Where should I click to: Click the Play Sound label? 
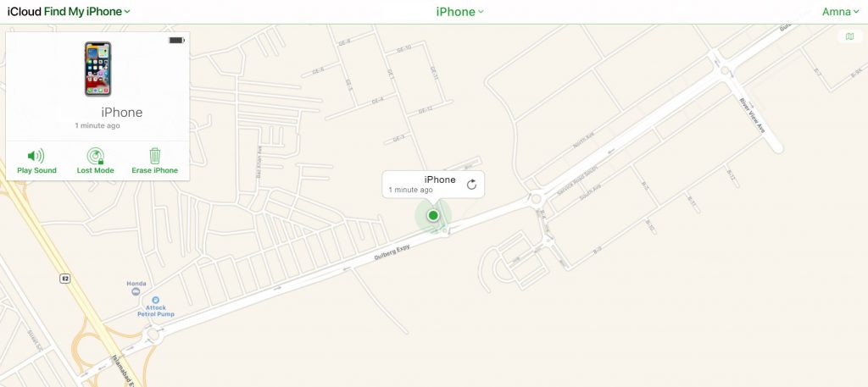point(36,170)
